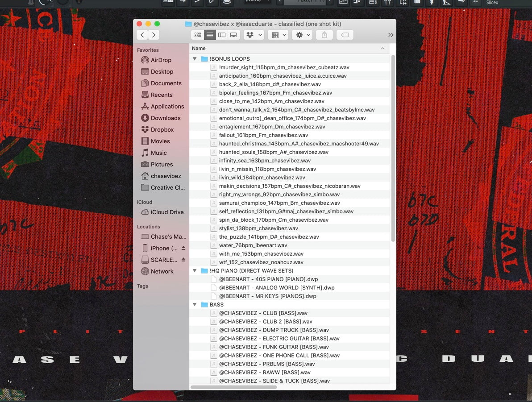Select @CHASEVIBEZ - CLUB [BASS].wav

click(x=289, y=313)
